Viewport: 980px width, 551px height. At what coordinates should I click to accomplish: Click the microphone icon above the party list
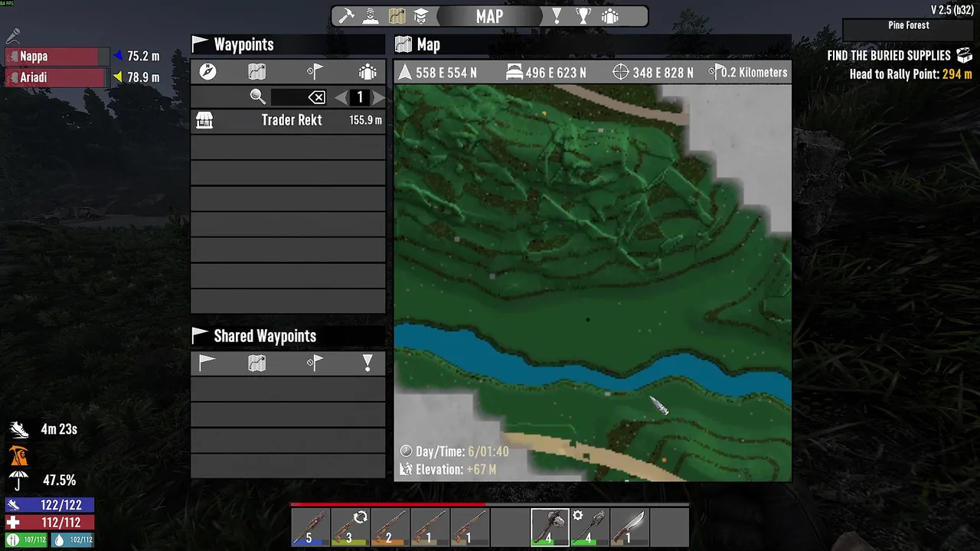click(13, 35)
